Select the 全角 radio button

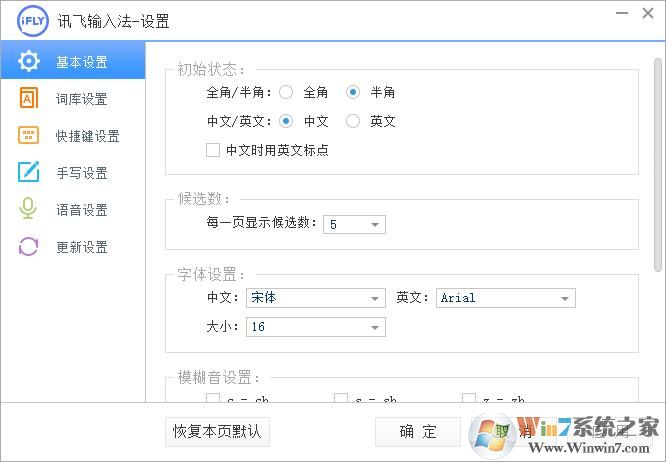pos(286,92)
